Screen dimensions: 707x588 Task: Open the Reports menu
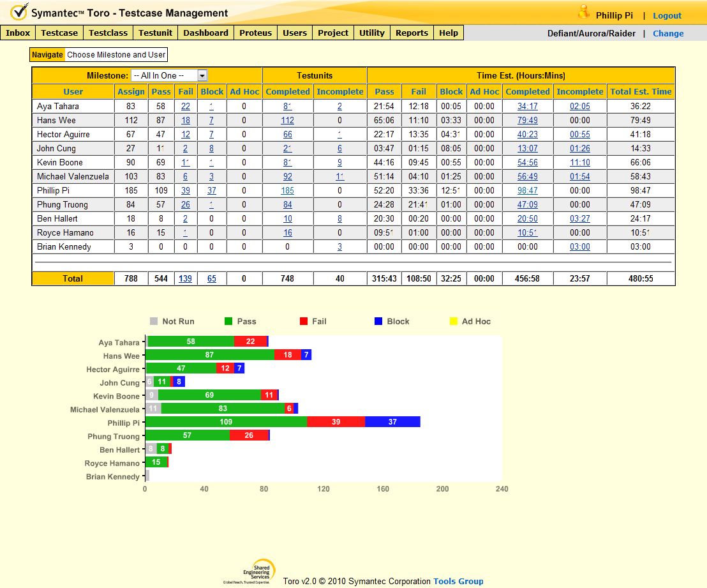pyautogui.click(x=412, y=33)
